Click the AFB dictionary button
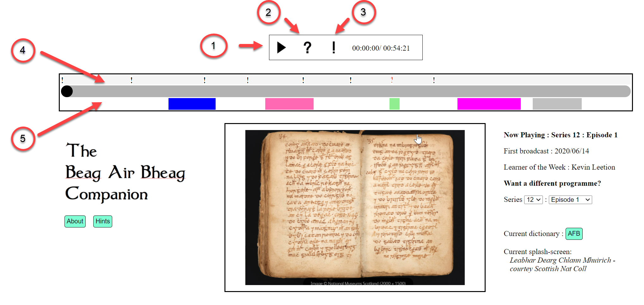The image size is (644, 305). pyautogui.click(x=574, y=234)
